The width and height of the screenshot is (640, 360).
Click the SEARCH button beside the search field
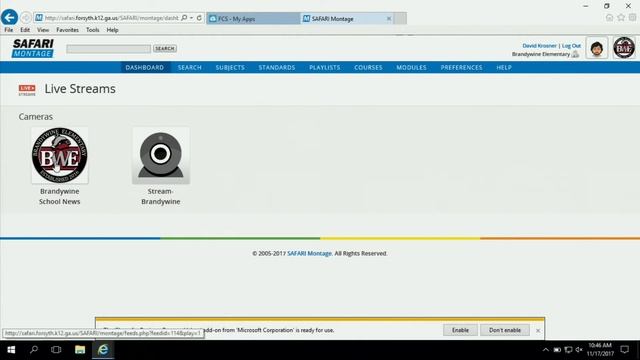(164, 49)
